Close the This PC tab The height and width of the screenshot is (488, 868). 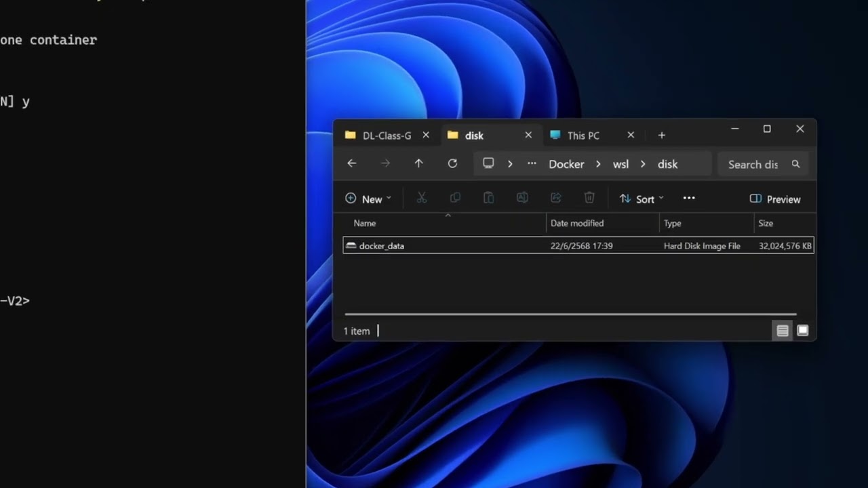tap(631, 135)
